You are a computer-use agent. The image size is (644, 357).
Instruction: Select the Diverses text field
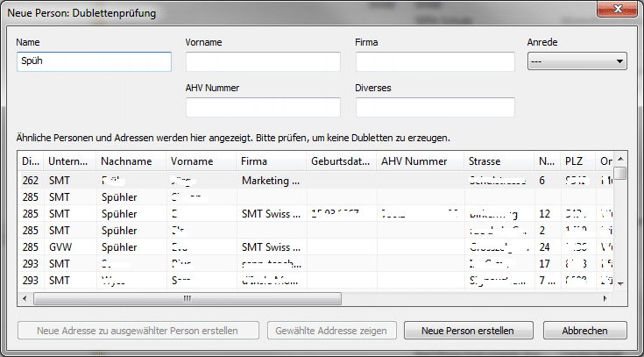435,107
